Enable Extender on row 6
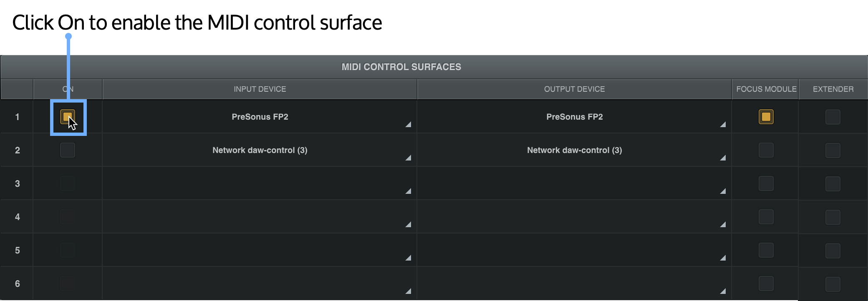Screen dimensions: 868x301 click(833, 283)
